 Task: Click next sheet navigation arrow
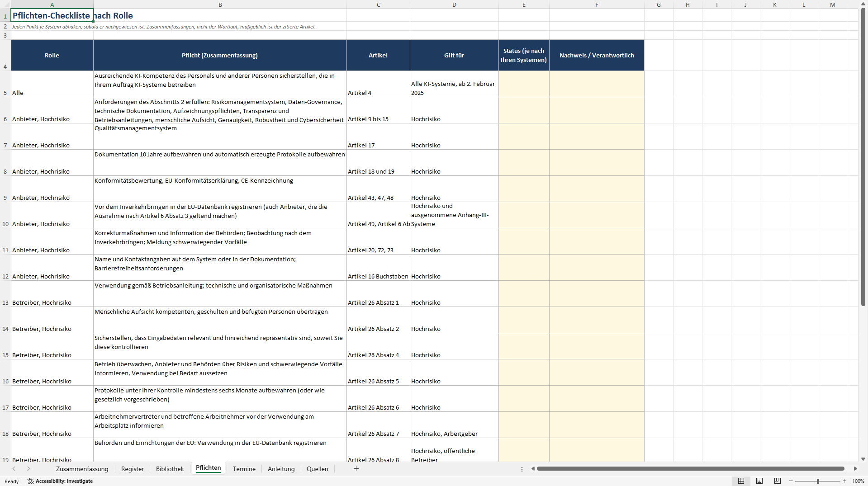pos(28,469)
